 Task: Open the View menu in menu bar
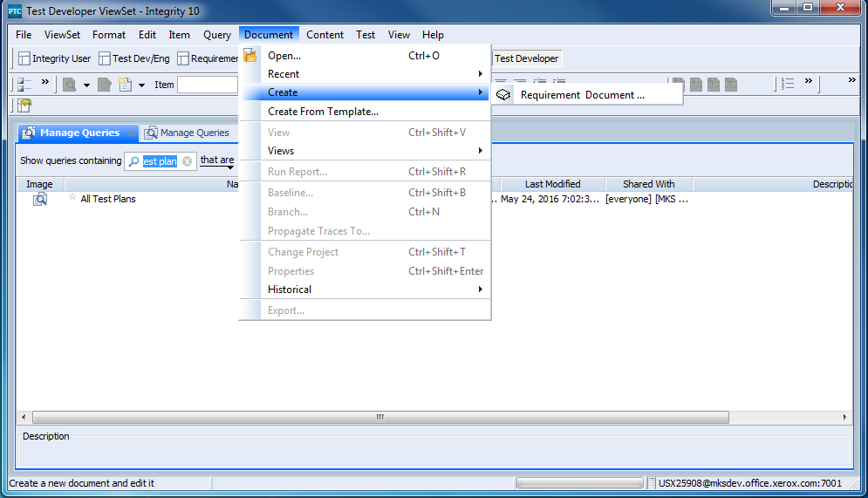(399, 35)
